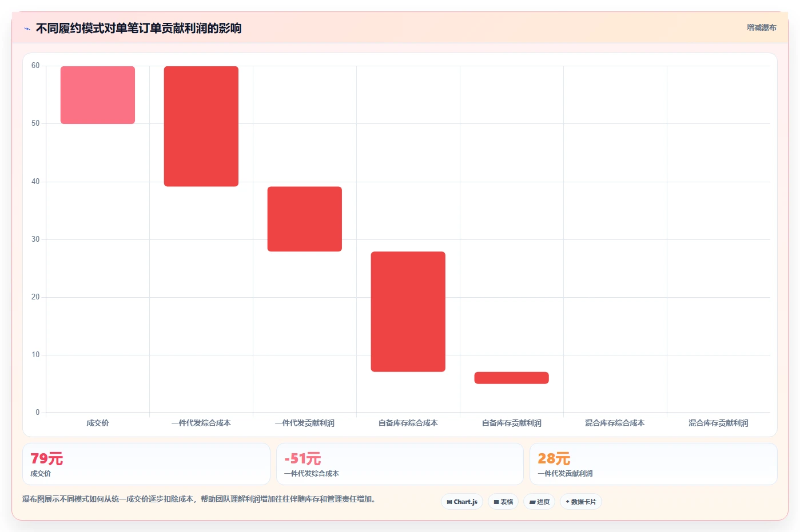The image size is (800, 532).
Task: Click y-axis tick label 40
Action: click(35, 182)
